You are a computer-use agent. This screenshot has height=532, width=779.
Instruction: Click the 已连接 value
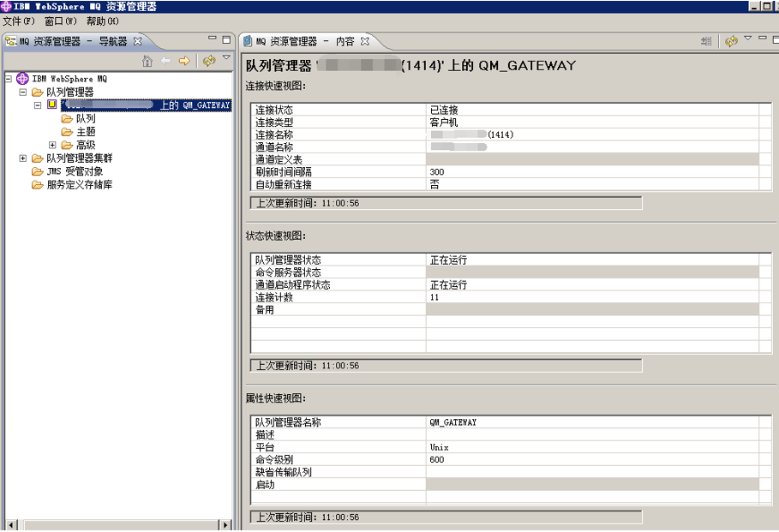(444, 110)
